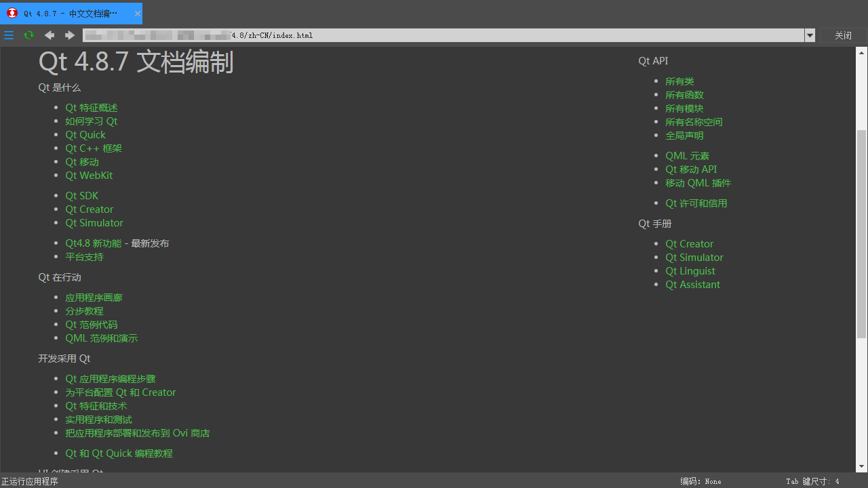Image resolution: width=868 pixels, height=488 pixels.
Task: Open the Qt Linguist manual link
Action: click(x=690, y=271)
